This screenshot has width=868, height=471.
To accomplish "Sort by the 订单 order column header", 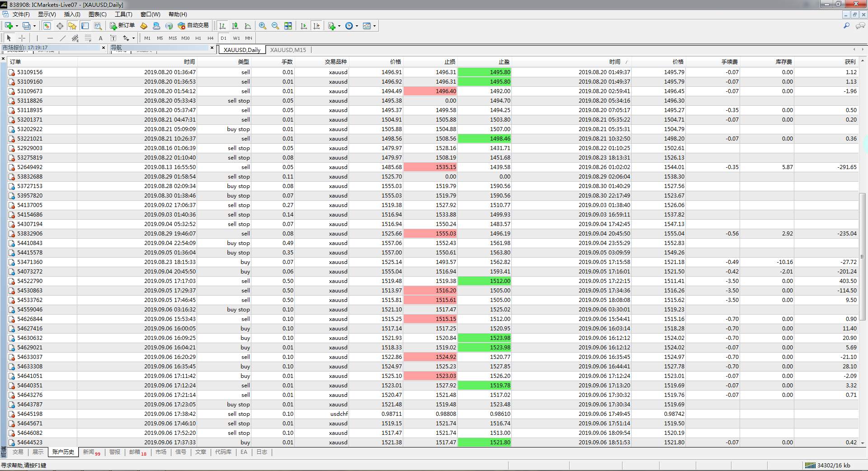I will [42, 62].
